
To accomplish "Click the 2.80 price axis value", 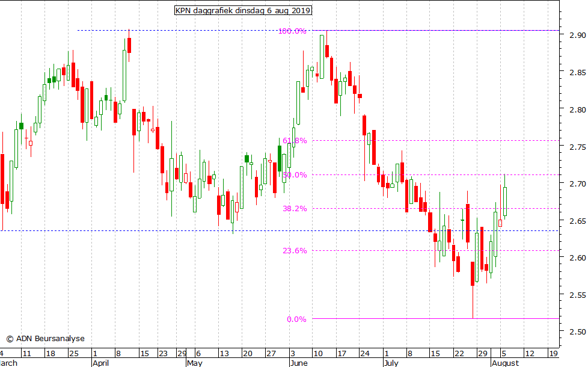I will point(578,110).
